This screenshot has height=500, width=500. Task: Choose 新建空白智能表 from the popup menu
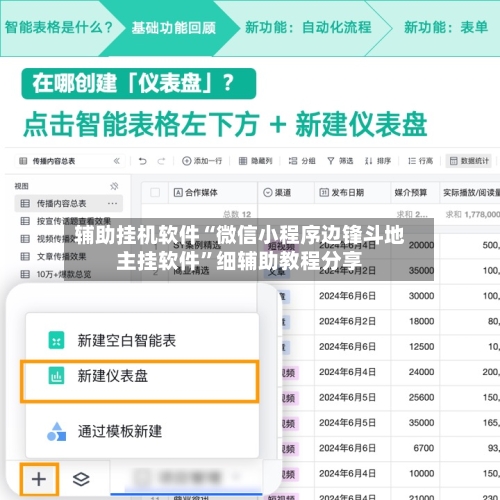[x=142, y=340]
